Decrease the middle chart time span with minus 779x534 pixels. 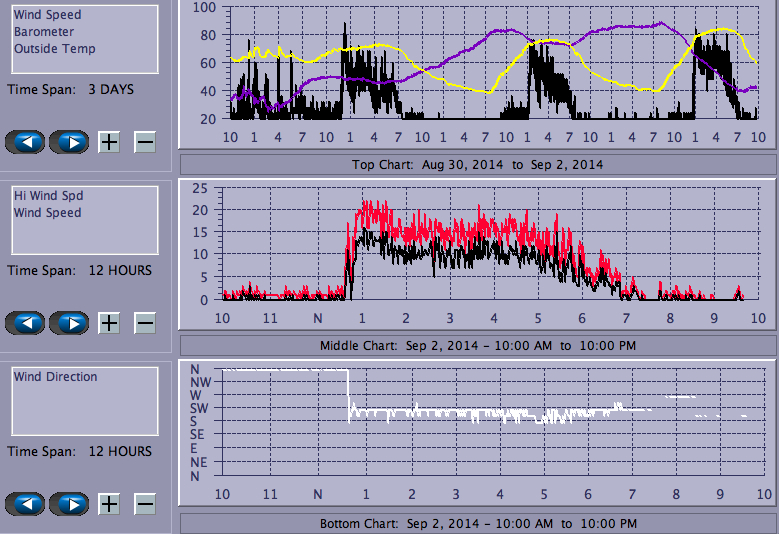coord(145,323)
